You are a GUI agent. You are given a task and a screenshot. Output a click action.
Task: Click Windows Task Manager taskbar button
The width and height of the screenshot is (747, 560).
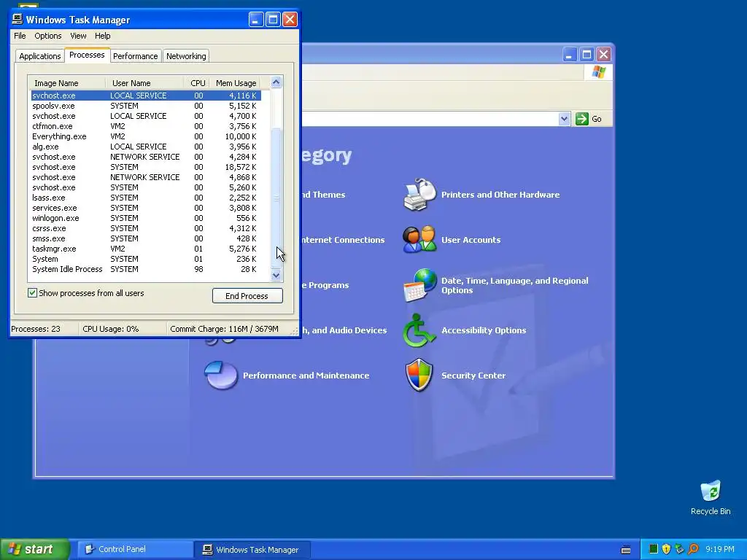[252, 550]
